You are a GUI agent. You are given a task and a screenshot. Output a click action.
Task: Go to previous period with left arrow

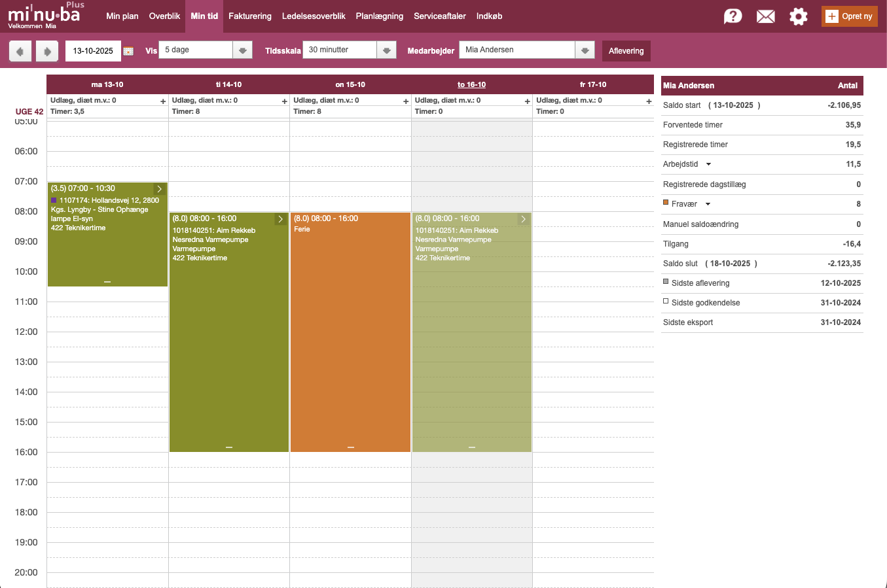pyautogui.click(x=20, y=51)
